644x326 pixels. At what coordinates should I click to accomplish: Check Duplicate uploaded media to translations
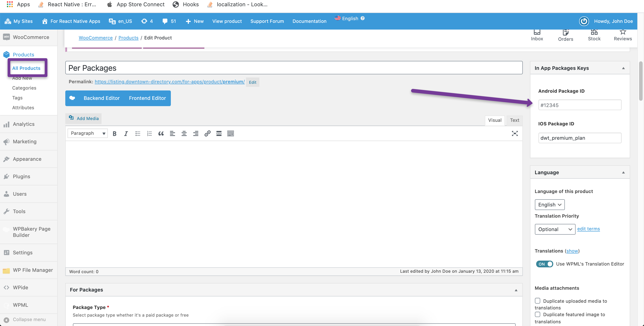tap(538, 301)
